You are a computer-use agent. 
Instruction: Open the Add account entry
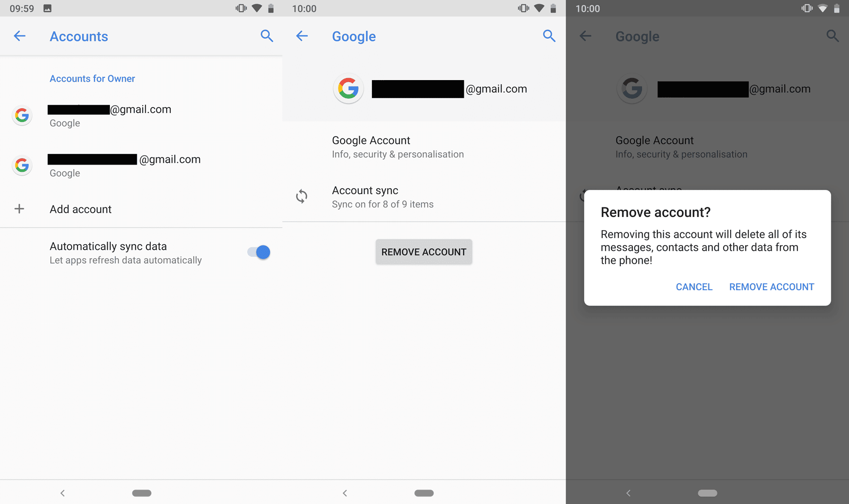coord(141,209)
